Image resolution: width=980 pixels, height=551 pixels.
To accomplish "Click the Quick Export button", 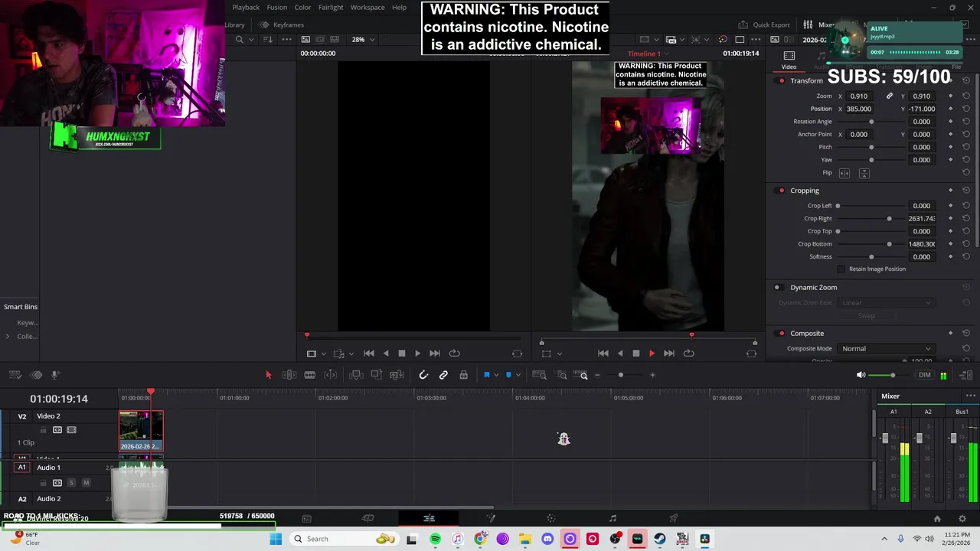I will [764, 24].
